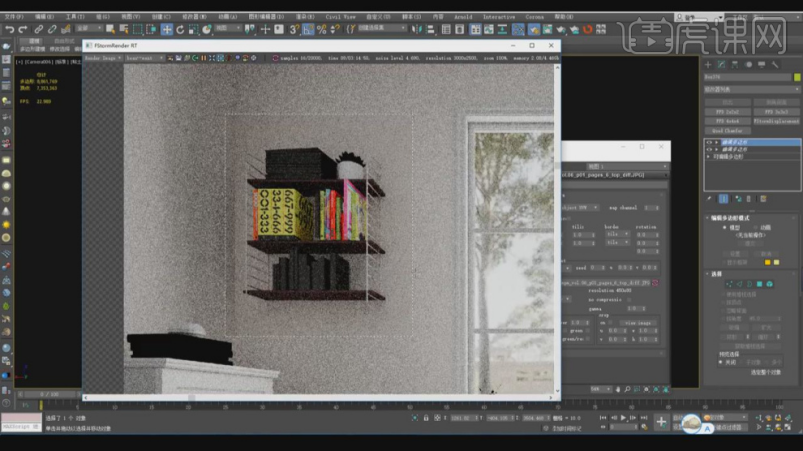
Task: Open Corona menu
Action: [534, 17]
